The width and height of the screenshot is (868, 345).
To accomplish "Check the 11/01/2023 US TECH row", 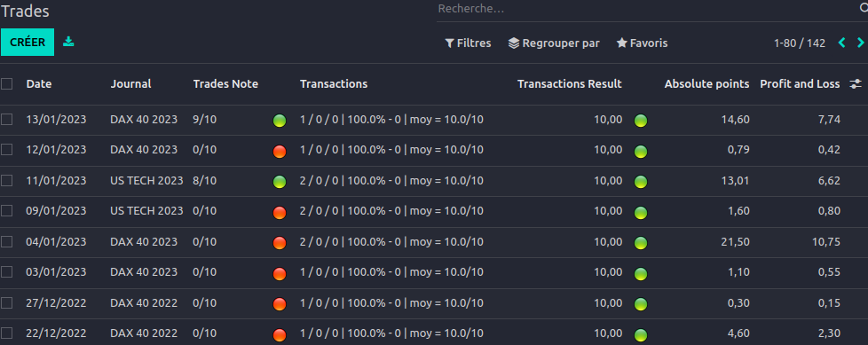I will [x=6, y=181].
